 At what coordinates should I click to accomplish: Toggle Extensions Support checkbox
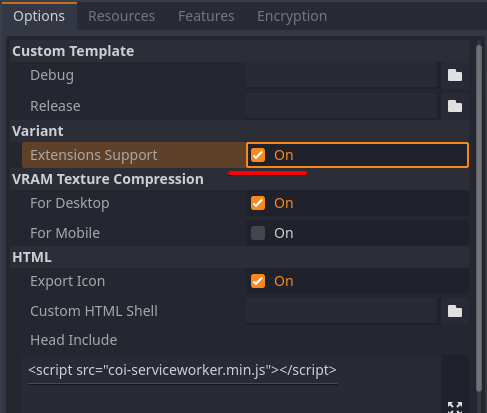pyautogui.click(x=258, y=155)
